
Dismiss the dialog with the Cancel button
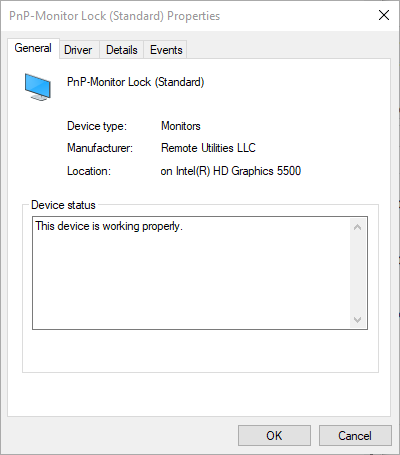(x=355, y=435)
